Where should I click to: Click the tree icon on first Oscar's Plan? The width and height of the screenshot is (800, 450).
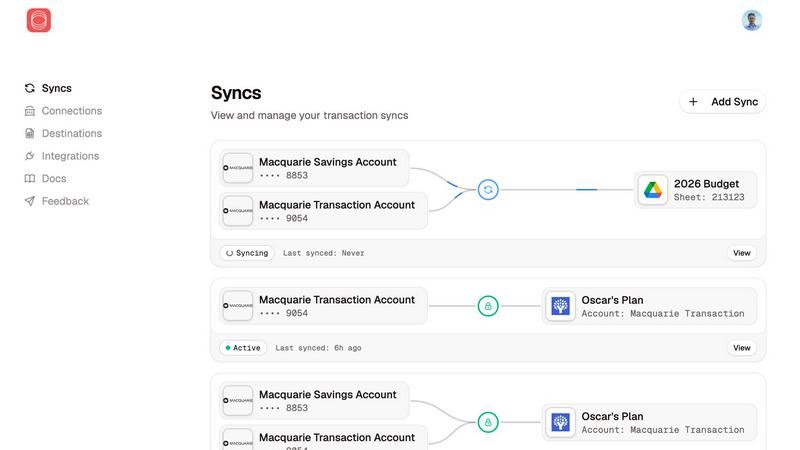click(561, 306)
